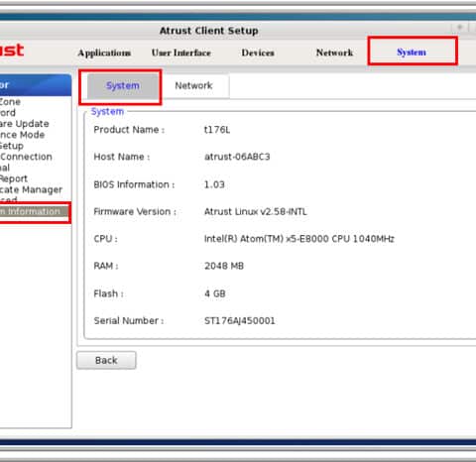Open the Applications top menu
This screenshot has height=462, width=476.
coord(104,53)
